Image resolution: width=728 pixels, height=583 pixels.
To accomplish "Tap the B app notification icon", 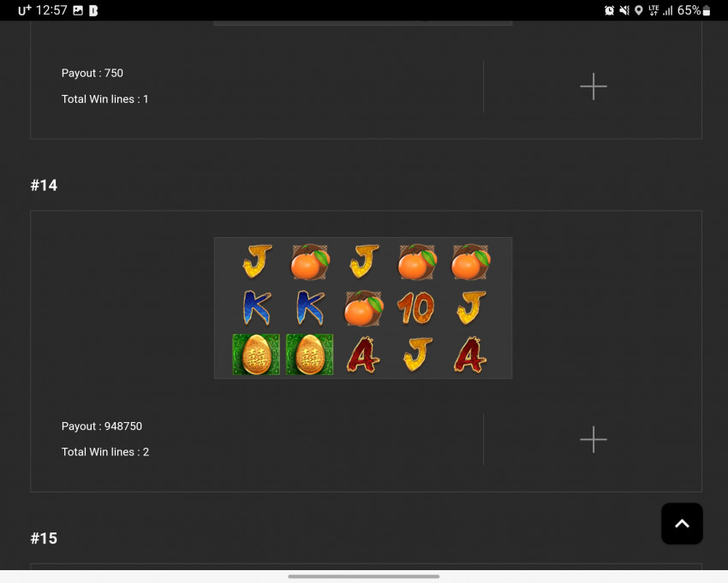I will tap(93, 10).
